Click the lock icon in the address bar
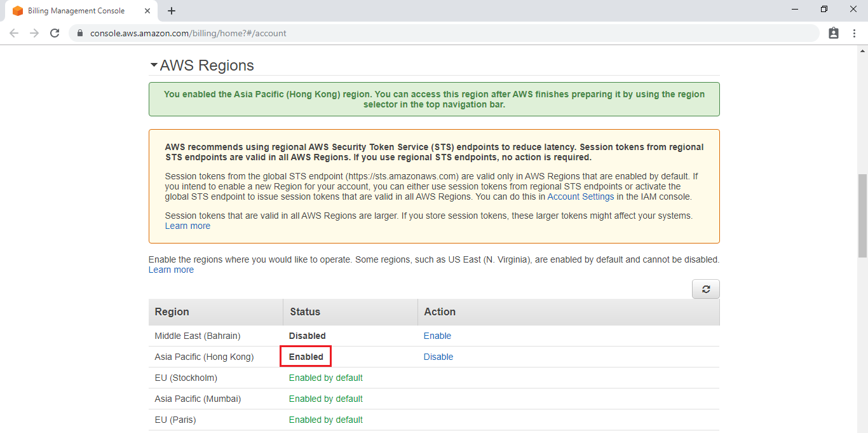Image resolution: width=868 pixels, height=433 pixels. point(79,33)
